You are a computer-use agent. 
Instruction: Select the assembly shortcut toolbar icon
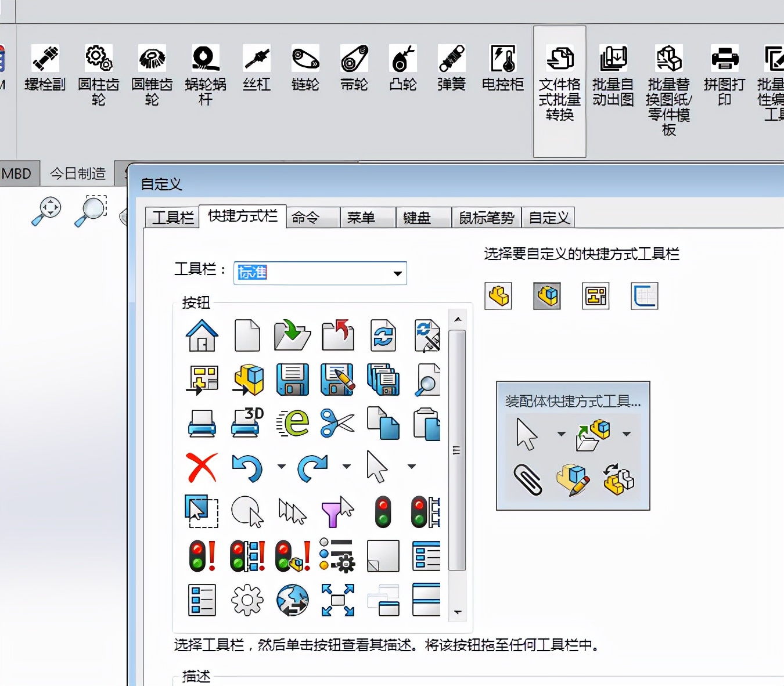pyautogui.click(x=546, y=296)
